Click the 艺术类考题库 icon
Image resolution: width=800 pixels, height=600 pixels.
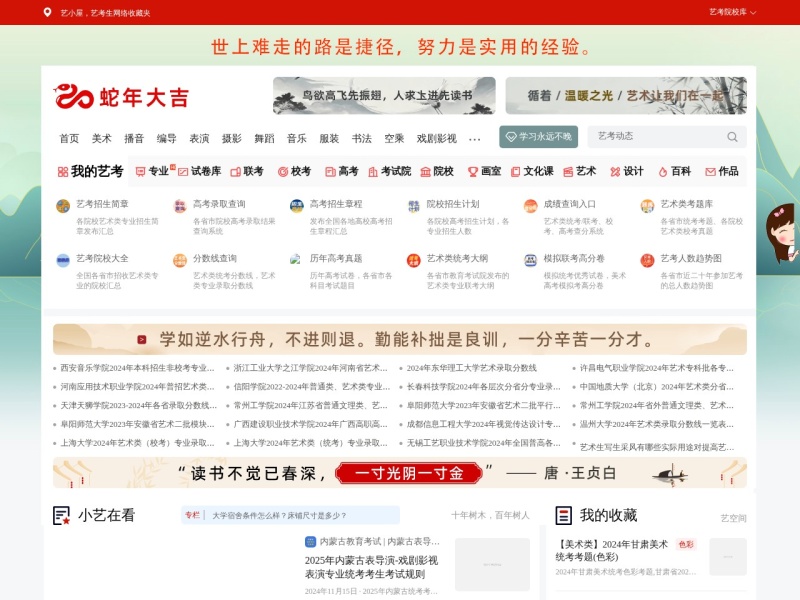tap(647, 206)
